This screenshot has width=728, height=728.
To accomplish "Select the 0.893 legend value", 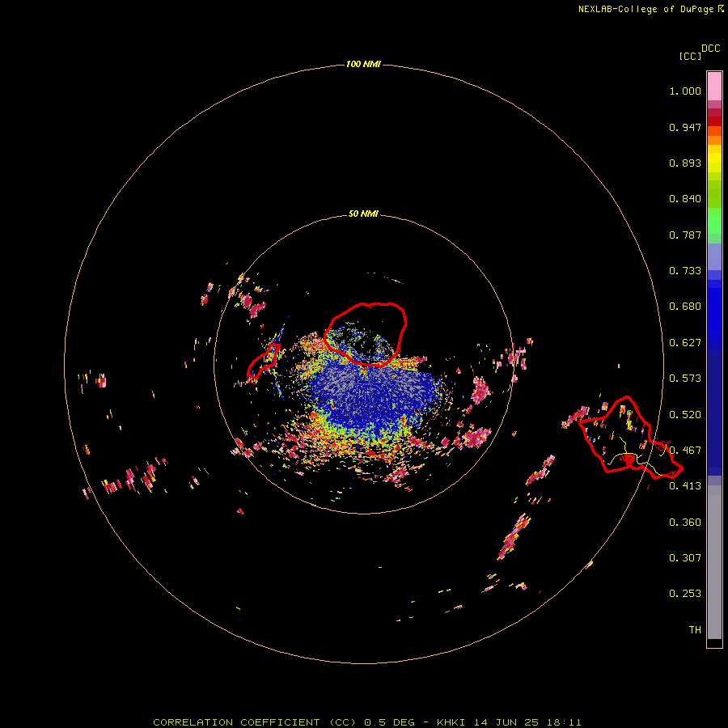I will coord(685,163).
